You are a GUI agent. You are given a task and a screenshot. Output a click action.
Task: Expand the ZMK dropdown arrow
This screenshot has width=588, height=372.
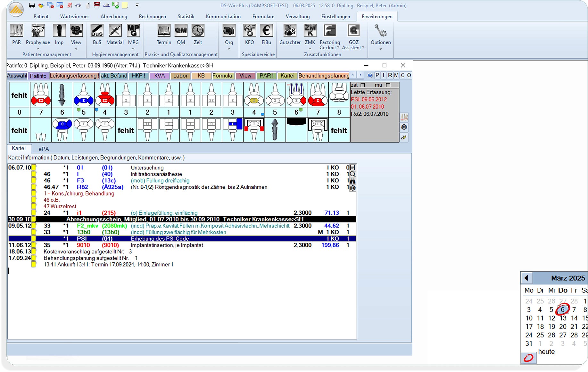tap(310, 49)
